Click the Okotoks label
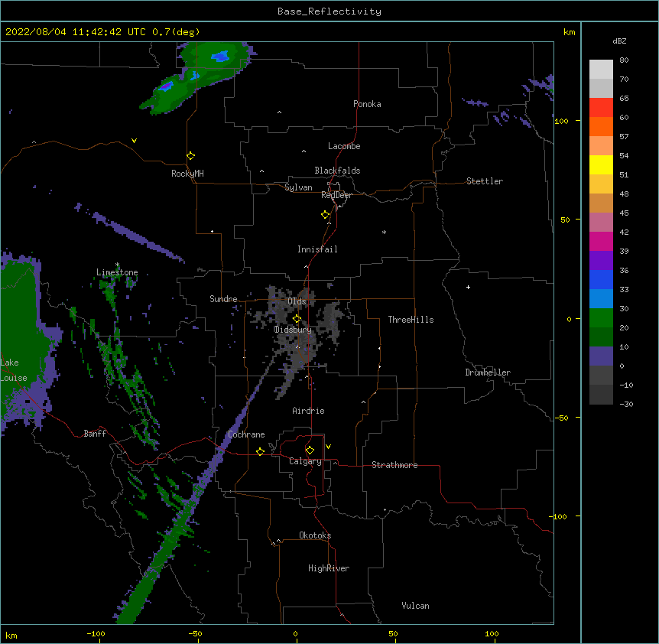This screenshot has width=659, height=644. [x=315, y=535]
